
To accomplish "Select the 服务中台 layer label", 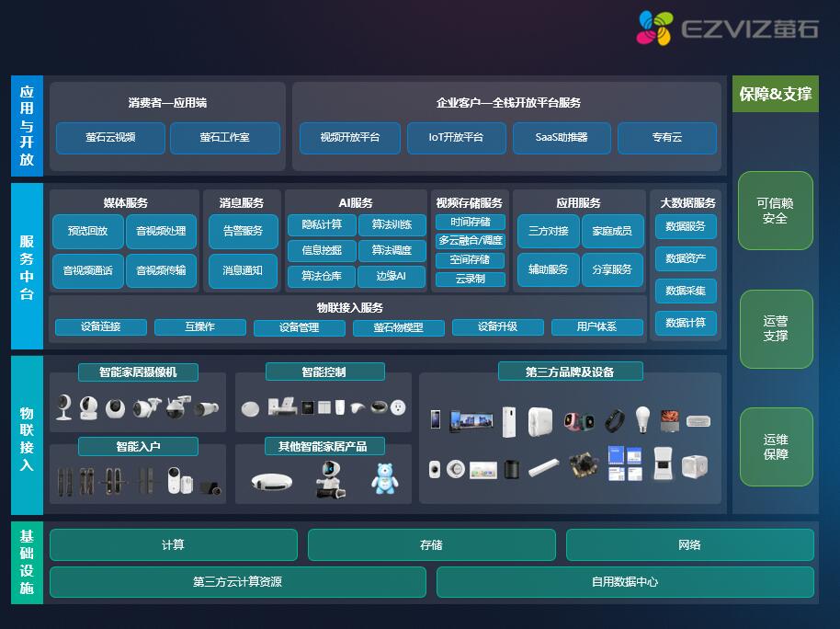I will pyautogui.click(x=27, y=267).
